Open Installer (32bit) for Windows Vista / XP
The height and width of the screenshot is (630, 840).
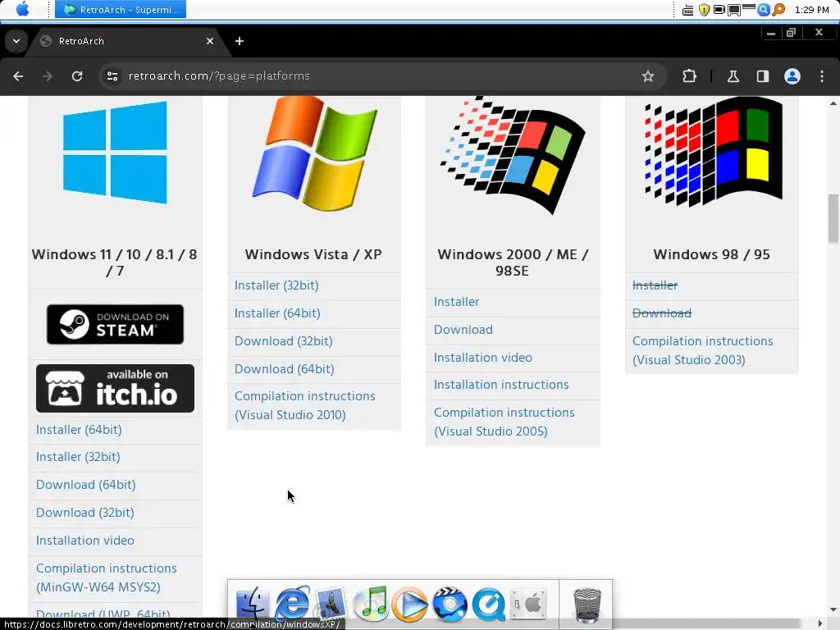[276, 285]
